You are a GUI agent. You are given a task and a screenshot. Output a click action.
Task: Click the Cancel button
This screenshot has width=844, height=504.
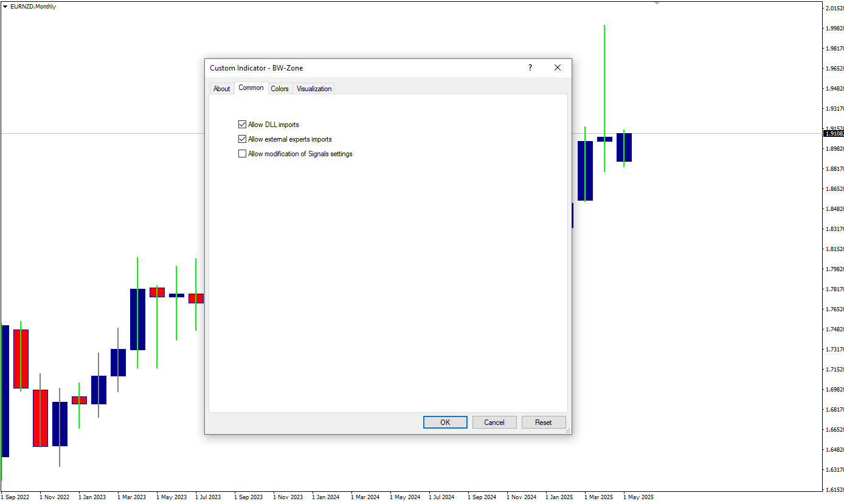click(494, 423)
